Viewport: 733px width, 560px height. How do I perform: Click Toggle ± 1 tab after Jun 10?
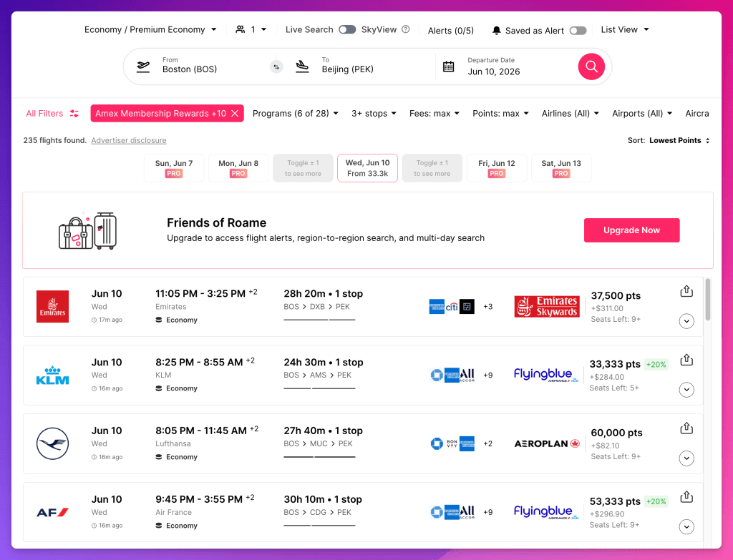tap(432, 168)
